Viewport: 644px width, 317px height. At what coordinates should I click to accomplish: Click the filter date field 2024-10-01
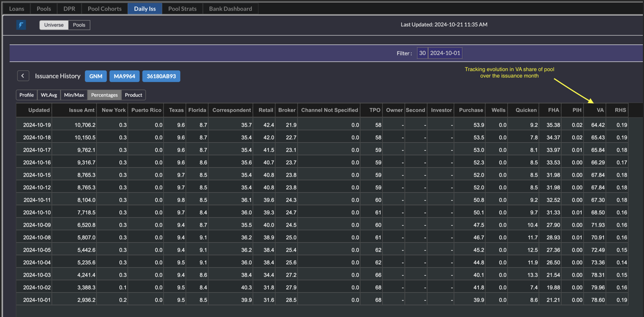(445, 53)
